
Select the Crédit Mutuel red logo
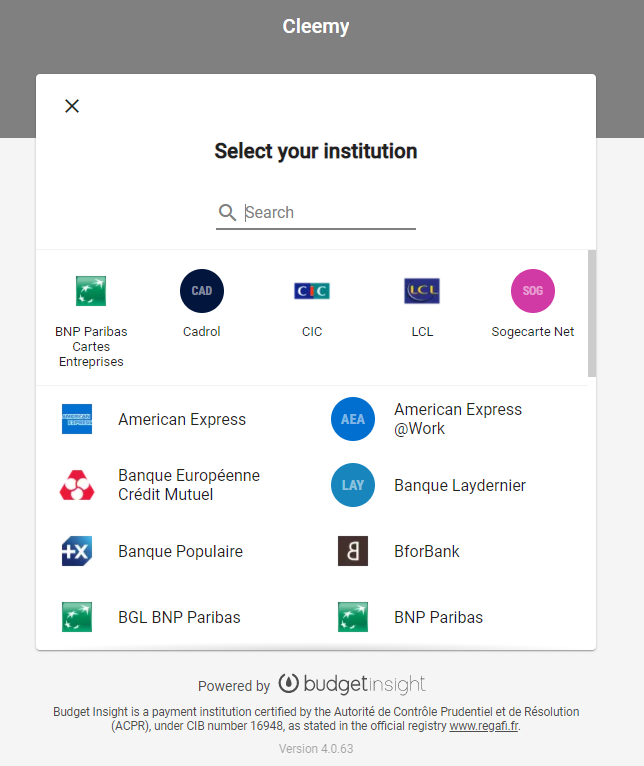coord(77,485)
